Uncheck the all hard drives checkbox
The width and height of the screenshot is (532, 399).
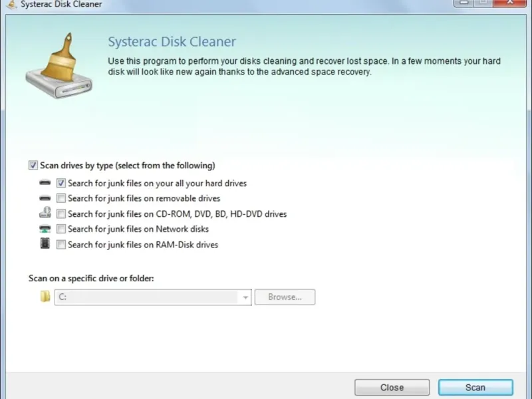pyautogui.click(x=61, y=184)
